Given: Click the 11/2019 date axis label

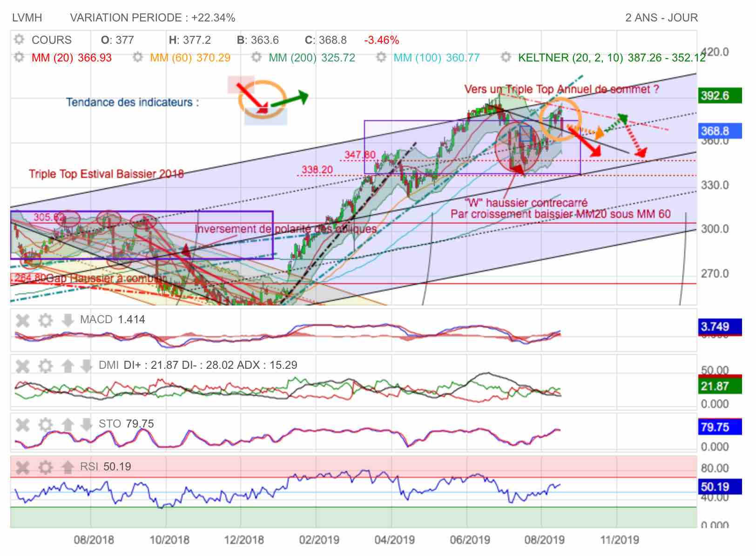Looking at the screenshot, I should point(620,540).
